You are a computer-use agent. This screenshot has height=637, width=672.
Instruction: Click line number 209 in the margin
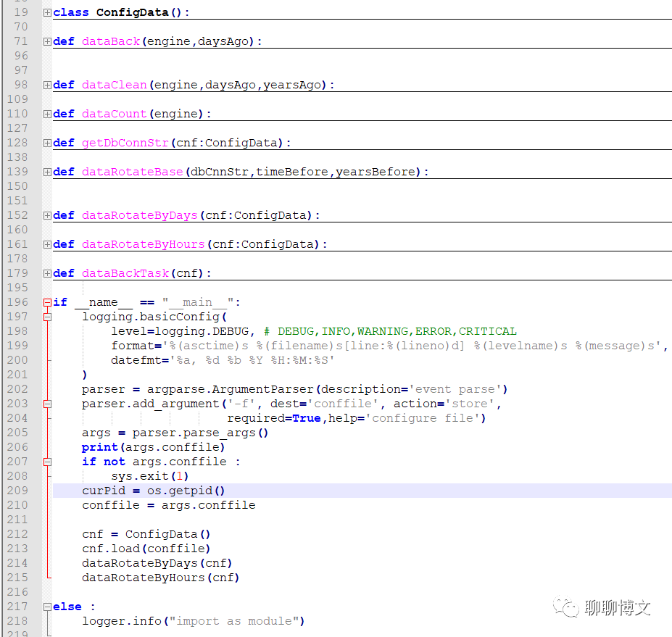click(17, 491)
